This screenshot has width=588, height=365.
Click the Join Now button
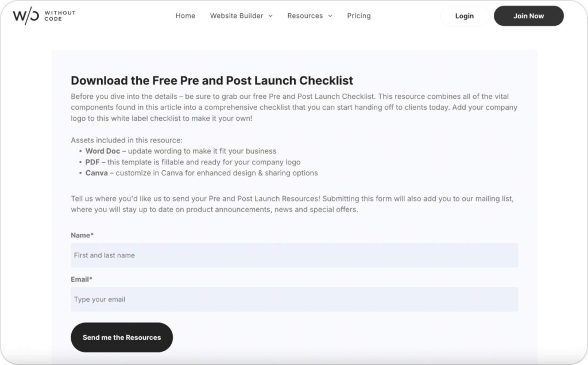[528, 16]
